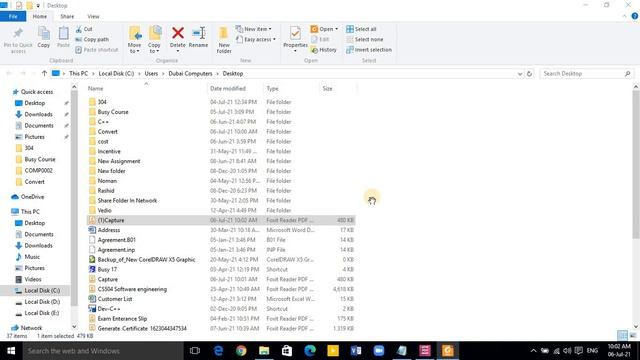Select the Busy Course folder row
The image size is (640, 360).
click(x=220, y=112)
